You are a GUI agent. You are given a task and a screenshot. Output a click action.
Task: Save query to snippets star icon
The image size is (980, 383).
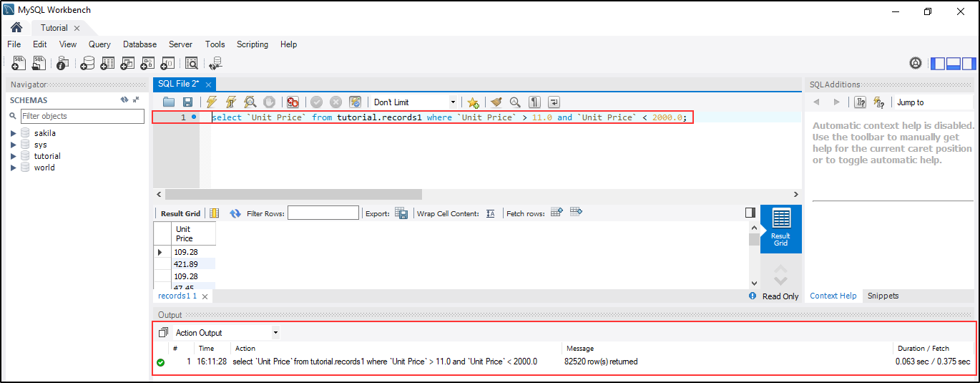(472, 102)
